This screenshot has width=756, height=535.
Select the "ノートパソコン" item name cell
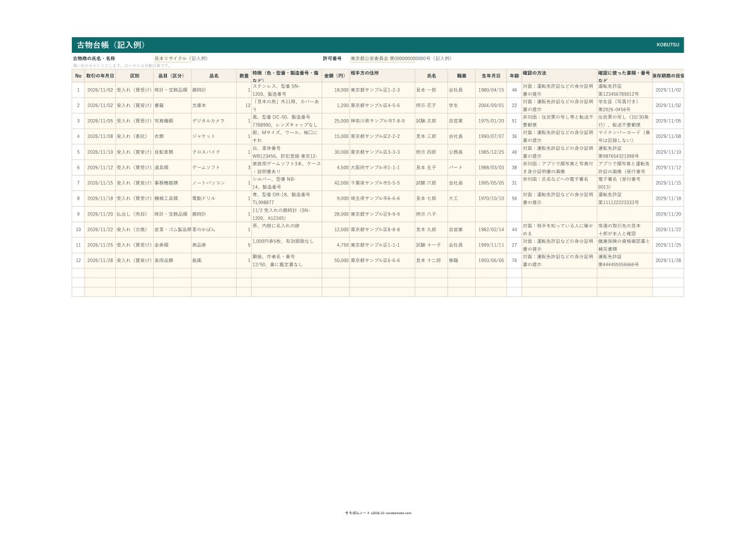[x=214, y=183]
